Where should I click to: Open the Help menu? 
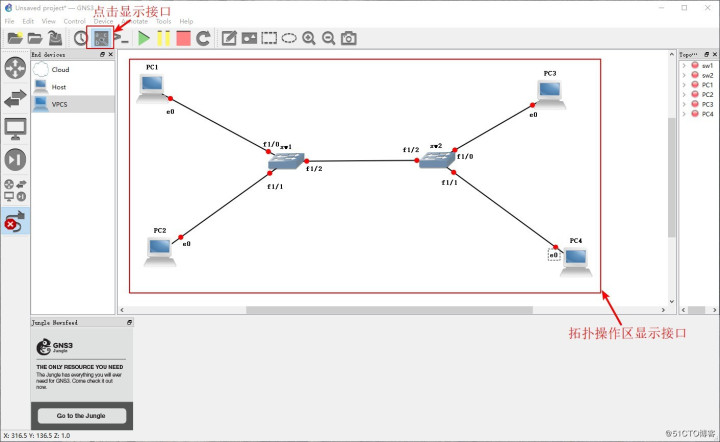click(x=186, y=21)
